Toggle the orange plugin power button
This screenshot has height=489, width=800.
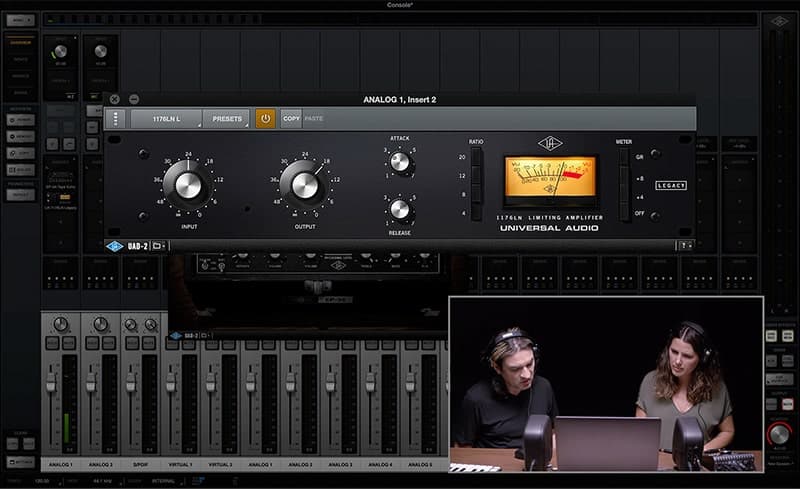tap(265, 118)
